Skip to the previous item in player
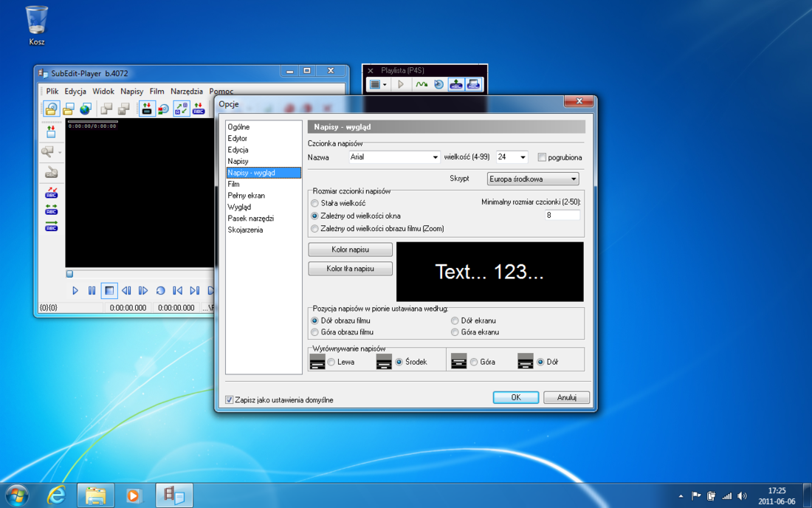This screenshot has height=508, width=812. click(178, 290)
